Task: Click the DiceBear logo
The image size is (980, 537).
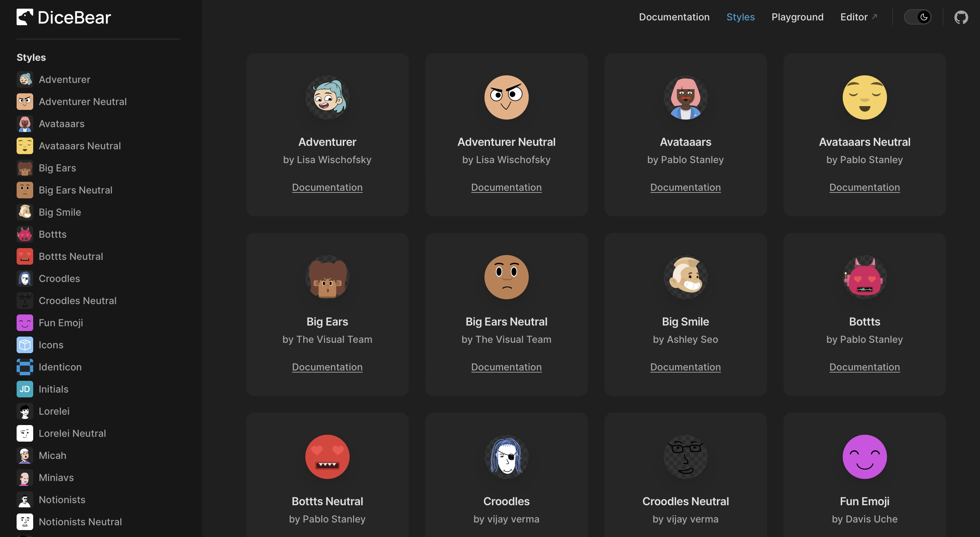Action: (x=64, y=17)
